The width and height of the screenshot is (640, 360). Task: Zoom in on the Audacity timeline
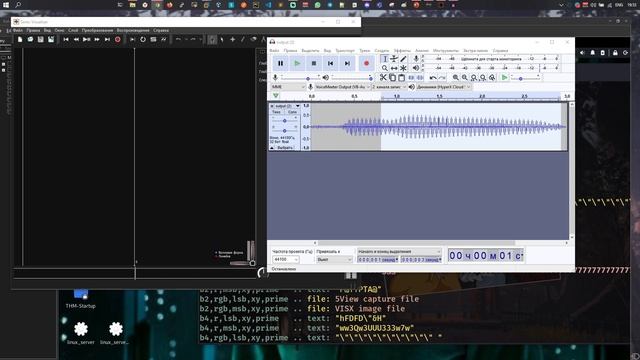click(456, 78)
